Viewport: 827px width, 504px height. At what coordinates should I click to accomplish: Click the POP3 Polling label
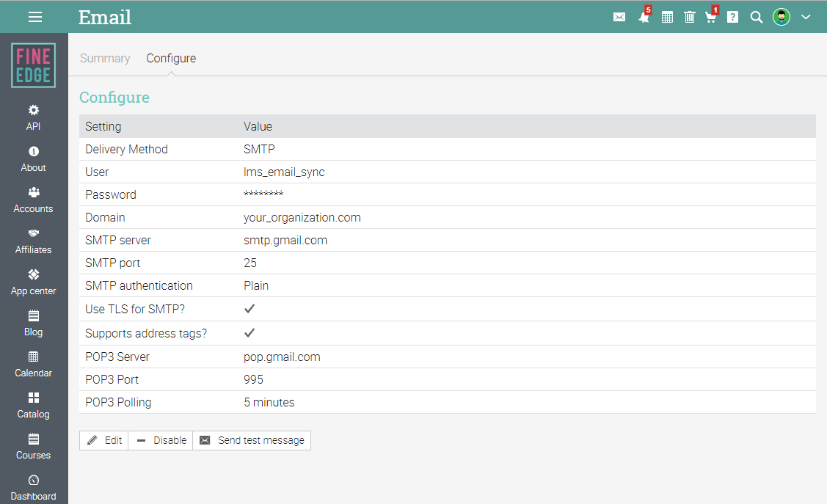[x=118, y=402]
